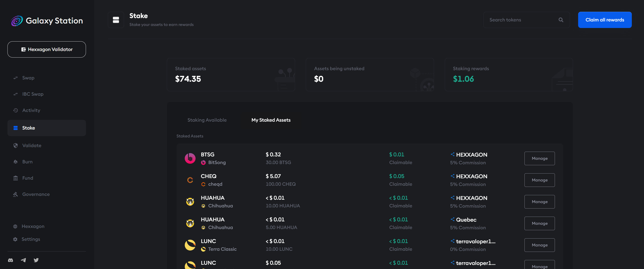The height and width of the screenshot is (269, 644).
Task: Click the BitSong token logo
Action: (190, 158)
